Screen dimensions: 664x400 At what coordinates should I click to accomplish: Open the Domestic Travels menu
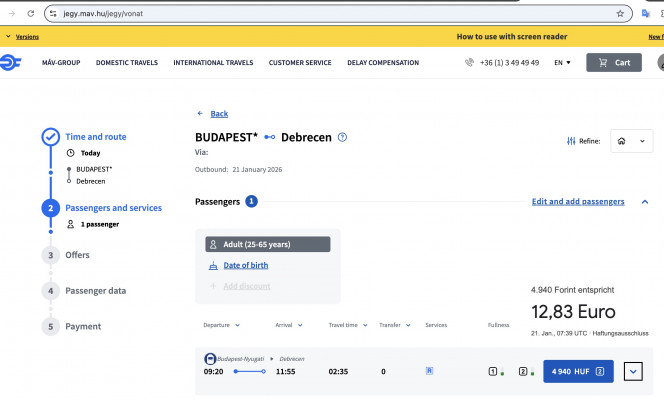click(x=127, y=62)
